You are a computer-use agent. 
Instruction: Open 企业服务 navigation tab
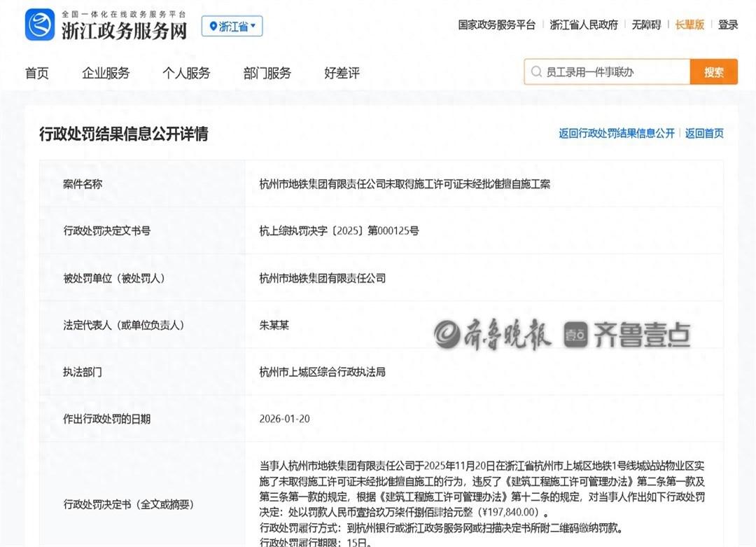106,73
